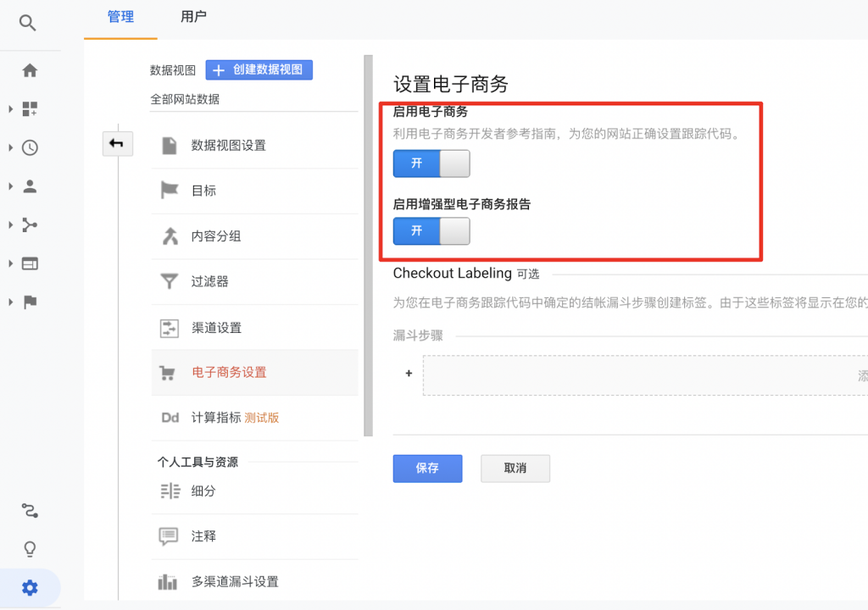Click the audience person icon
The width and height of the screenshot is (868, 610).
tap(30, 186)
